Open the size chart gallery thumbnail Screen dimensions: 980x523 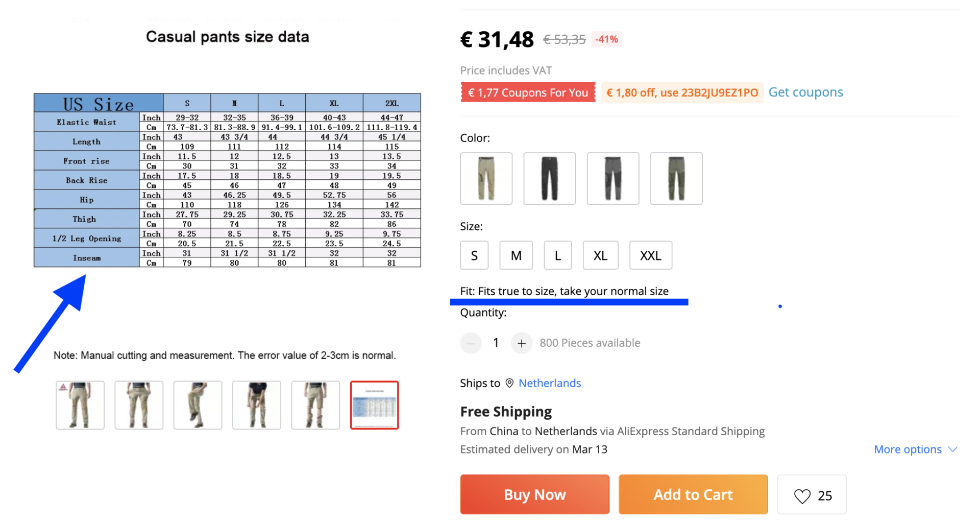coord(374,405)
